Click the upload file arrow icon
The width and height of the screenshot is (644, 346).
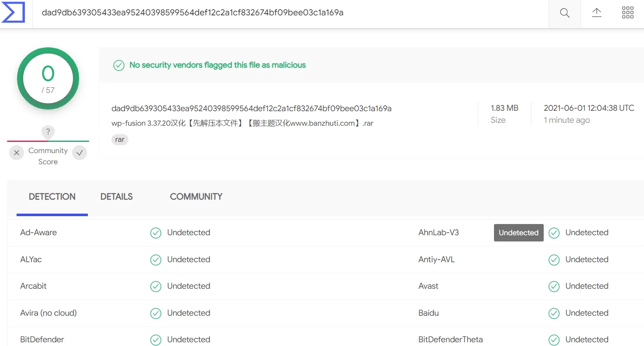click(x=597, y=12)
